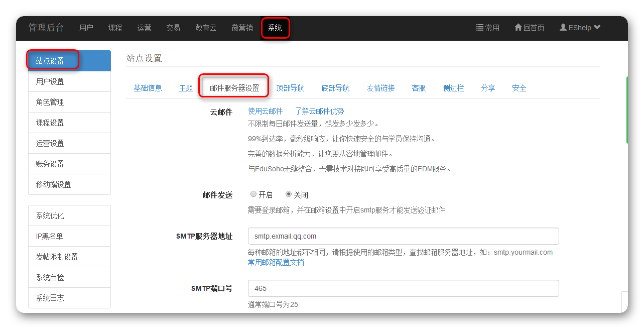Click the 常用 list icon
Viewport: 644px width, 329px height.
[x=479, y=28]
